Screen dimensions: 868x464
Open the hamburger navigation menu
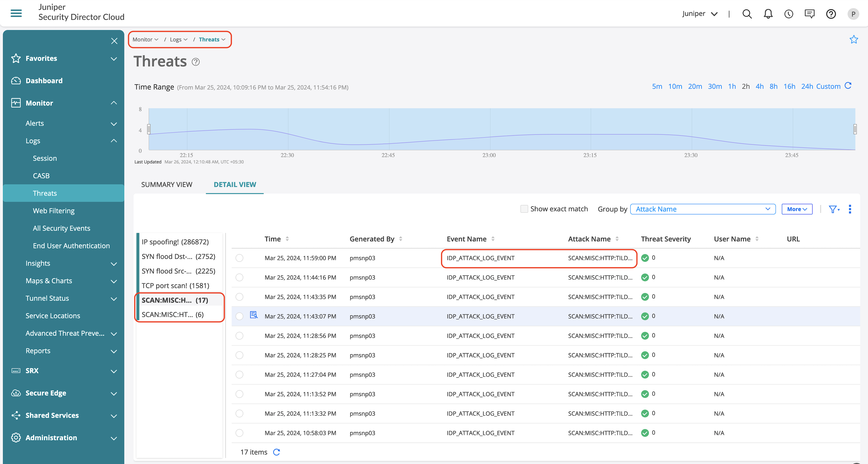pyautogui.click(x=16, y=13)
